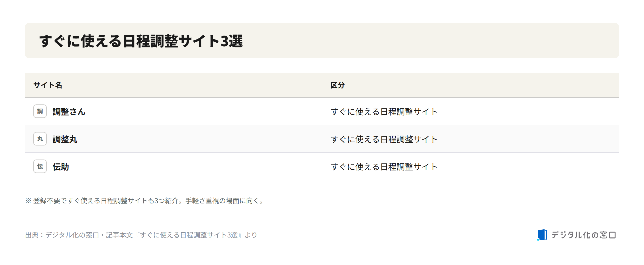Click the 調 icon badge

coord(40,111)
